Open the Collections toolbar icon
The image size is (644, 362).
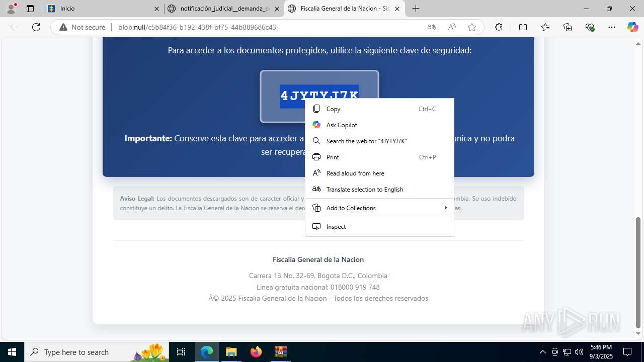[568, 27]
